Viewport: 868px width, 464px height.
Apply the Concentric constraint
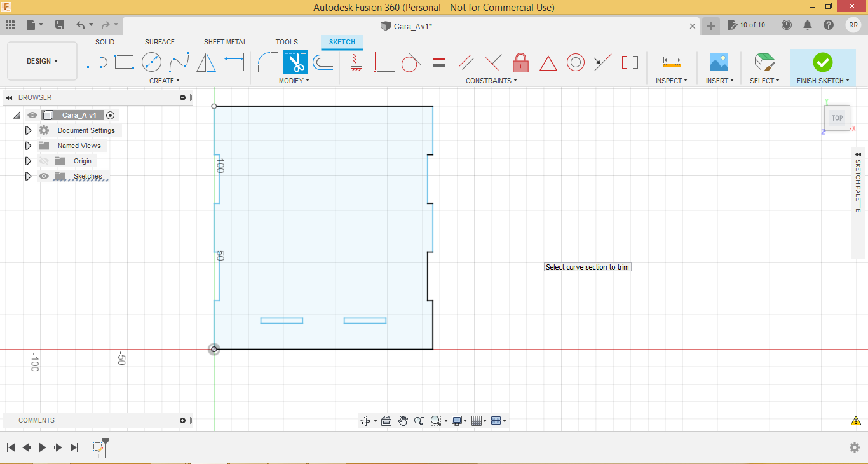click(x=576, y=62)
